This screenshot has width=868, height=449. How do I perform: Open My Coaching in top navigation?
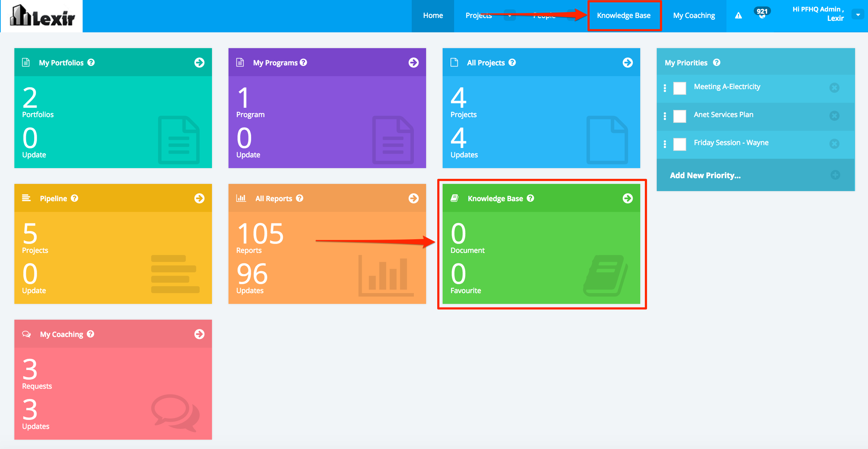coord(694,15)
